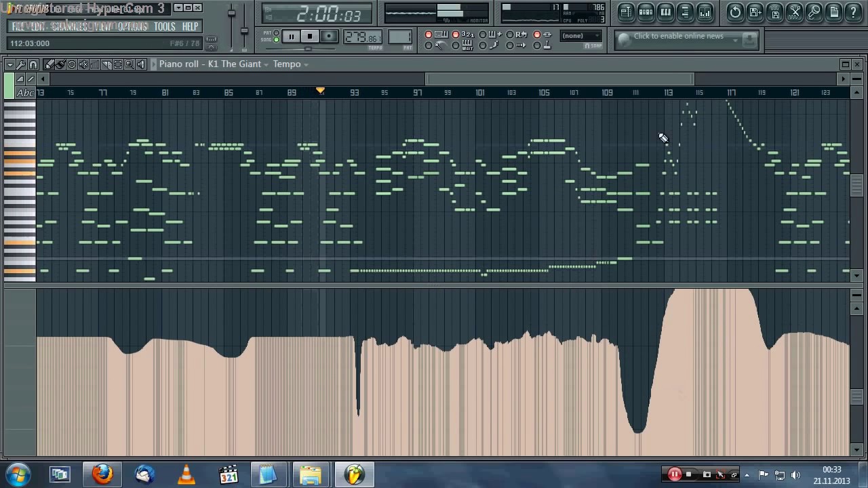Open the FILE menu
This screenshot has height=488, width=868.
point(19,26)
